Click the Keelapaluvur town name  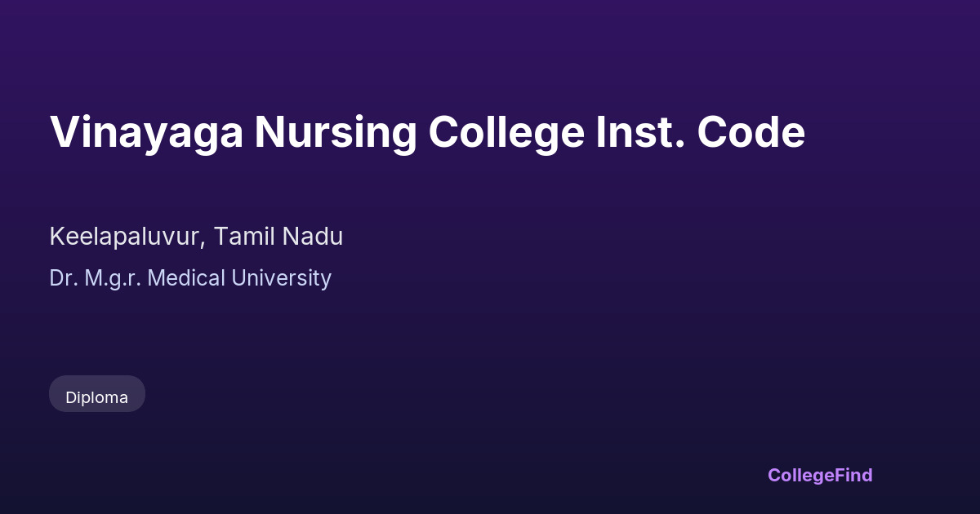(127, 237)
